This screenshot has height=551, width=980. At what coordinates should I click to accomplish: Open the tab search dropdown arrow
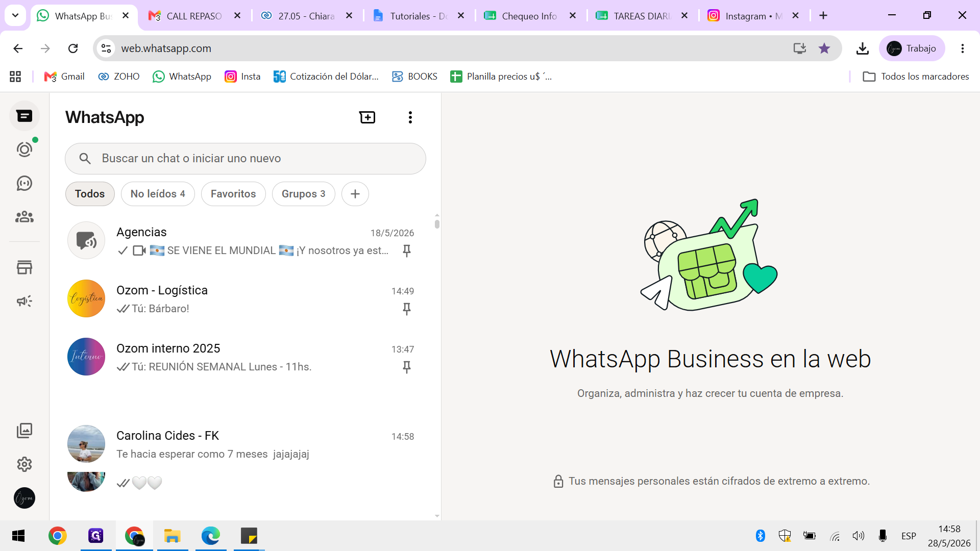pyautogui.click(x=15, y=16)
